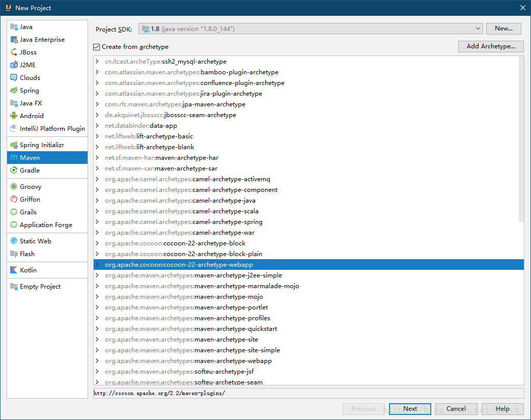531x420 pixels.
Task: Select maven-archetype-portlet row
Action: coord(309,307)
